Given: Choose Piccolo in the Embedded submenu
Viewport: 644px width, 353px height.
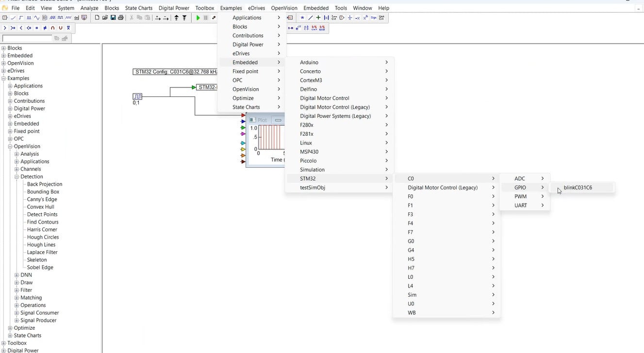Looking at the screenshot, I should click(339, 161).
